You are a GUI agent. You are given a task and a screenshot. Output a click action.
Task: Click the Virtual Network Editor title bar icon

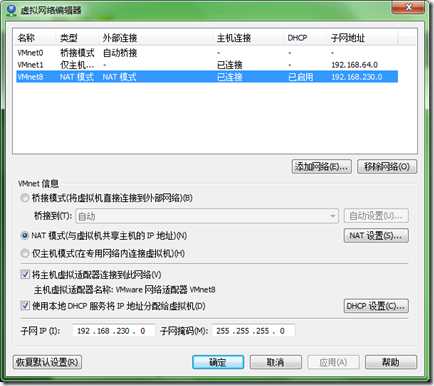pos(12,9)
